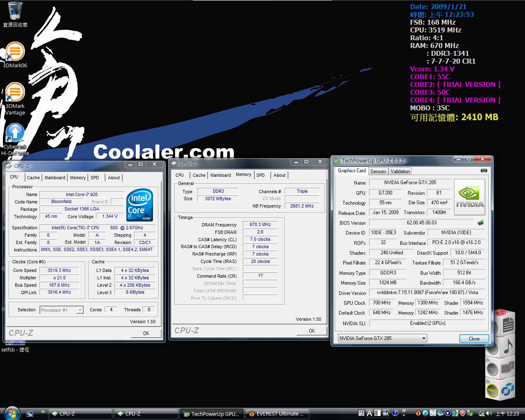The image size is (525, 420).
Task: Switch to TechPowerUp GPU taskbar button
Action: pos(212,414)
